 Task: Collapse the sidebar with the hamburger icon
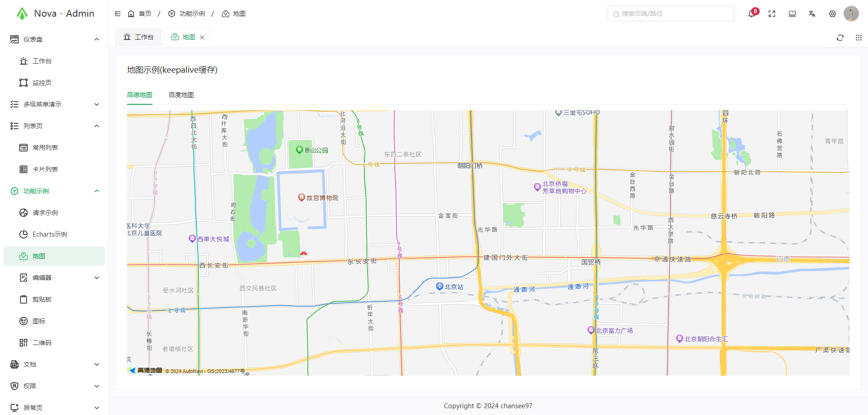[x=118, y=14]
